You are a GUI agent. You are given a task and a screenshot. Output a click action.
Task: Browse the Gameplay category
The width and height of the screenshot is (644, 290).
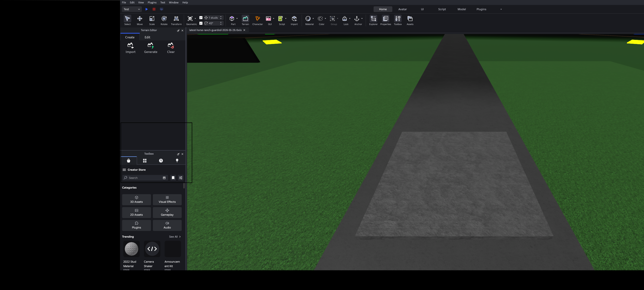(167, 212)
